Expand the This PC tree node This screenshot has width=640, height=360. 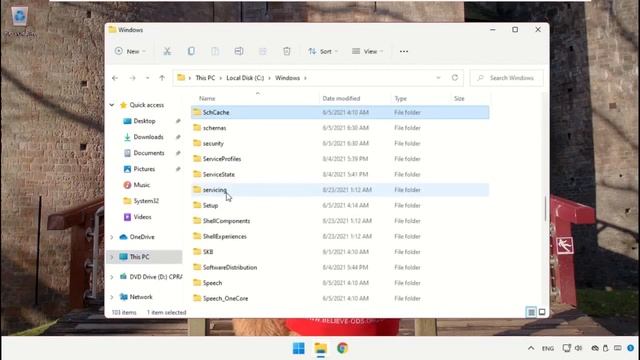tap(111, 257)
